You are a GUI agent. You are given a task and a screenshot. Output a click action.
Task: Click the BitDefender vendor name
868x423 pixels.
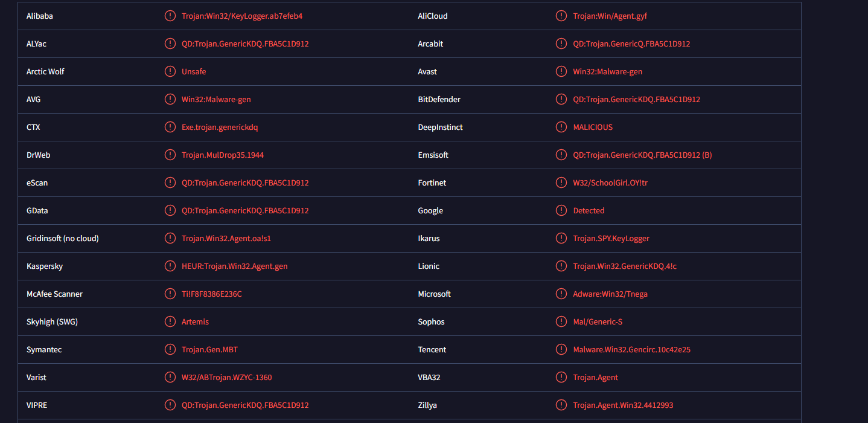[439, 99]
